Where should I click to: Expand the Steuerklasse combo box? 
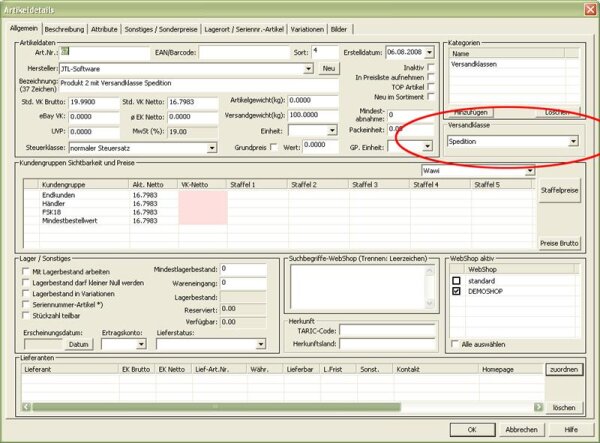[212, 148]
